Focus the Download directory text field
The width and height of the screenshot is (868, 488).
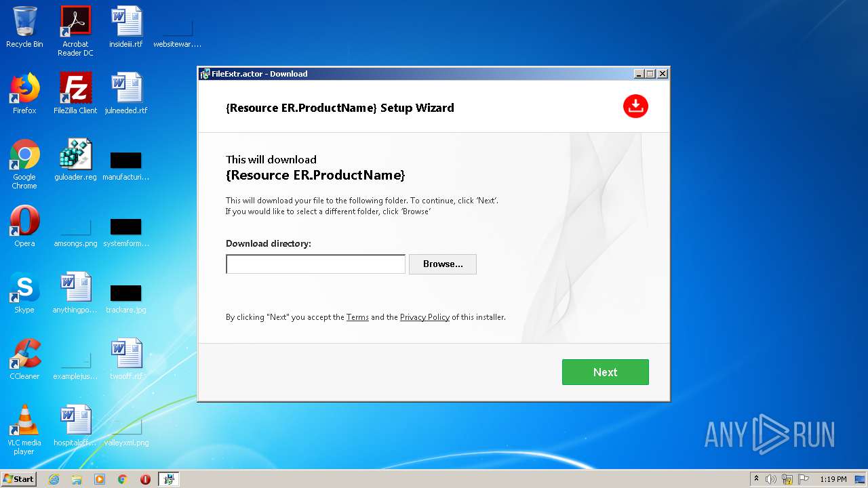[315, 264]
